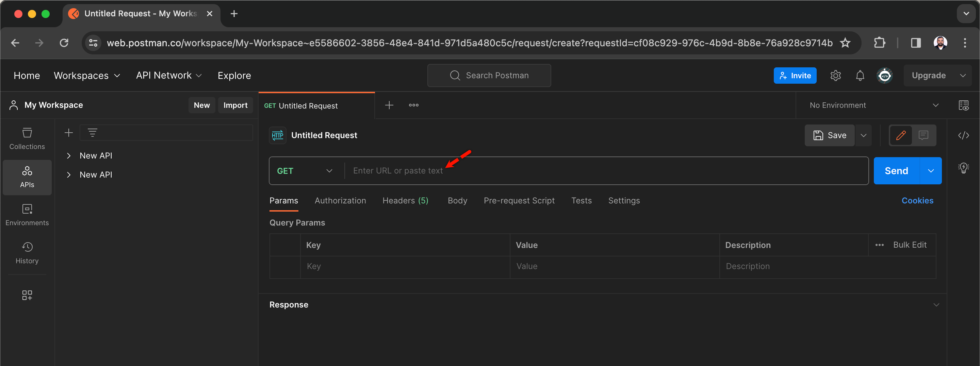This screenshot has width=980, height=366.
Task: Switch to the comments mode icon
Action: pos(923,135)
